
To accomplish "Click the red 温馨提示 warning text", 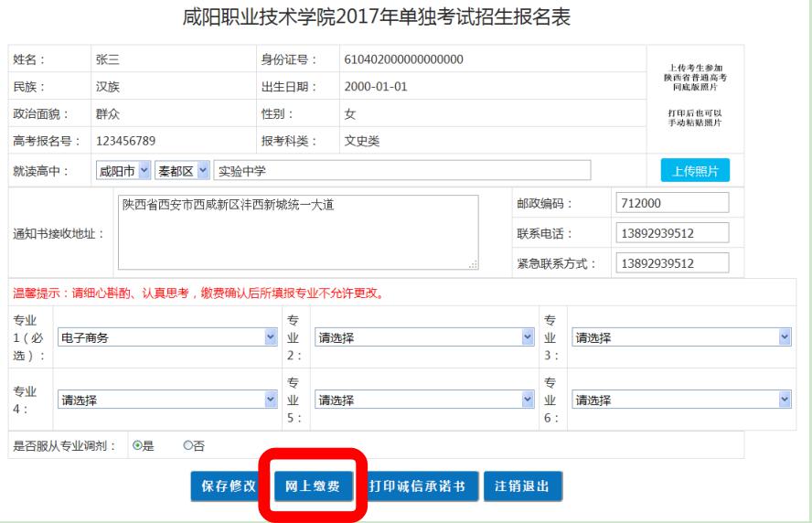I will coord(198,294).
